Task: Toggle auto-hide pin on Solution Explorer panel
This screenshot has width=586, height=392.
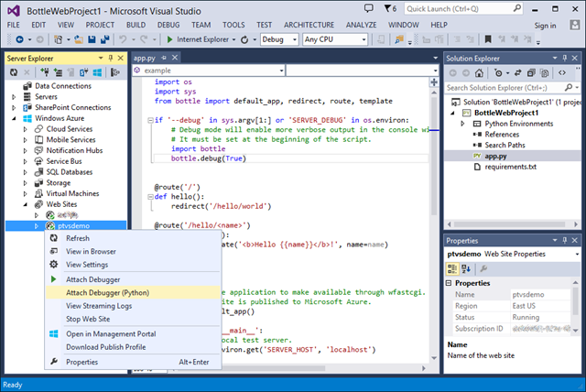Action: pyautogui.click(x=563, y=58)
